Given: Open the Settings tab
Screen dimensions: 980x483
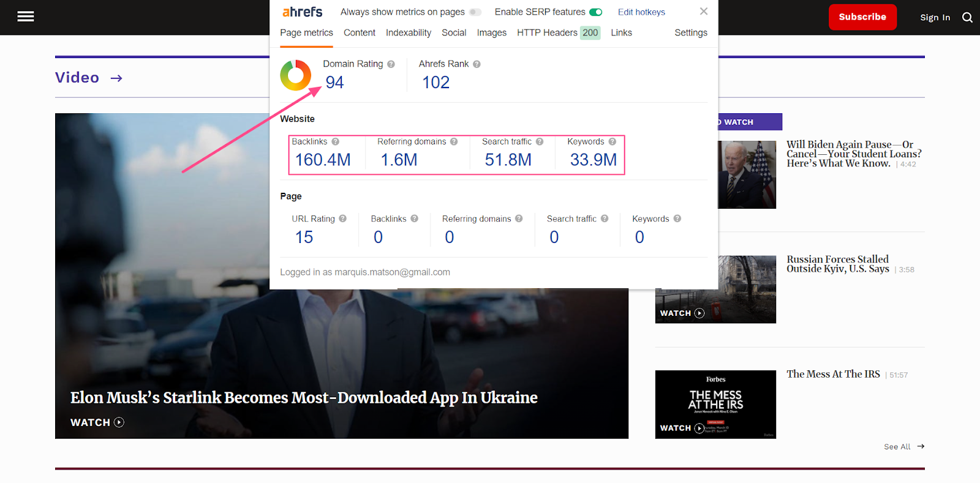Looking at the screenshot, I should point(691,32).
